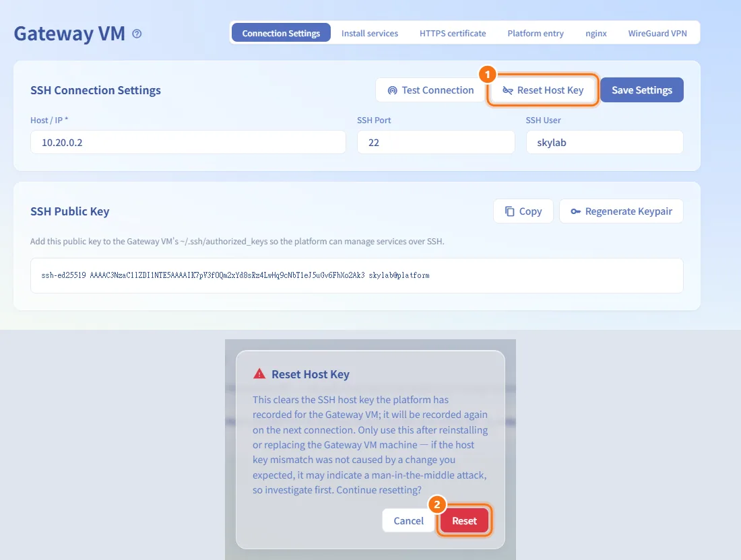Screen dimensions: 741x560
Task: Open the HTTPS certificate tab
Action: (453, 33)
